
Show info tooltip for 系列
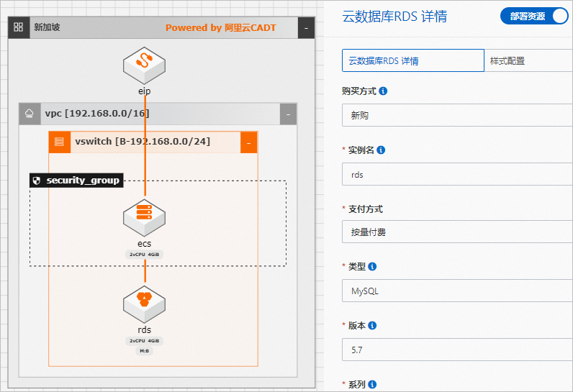372,384
